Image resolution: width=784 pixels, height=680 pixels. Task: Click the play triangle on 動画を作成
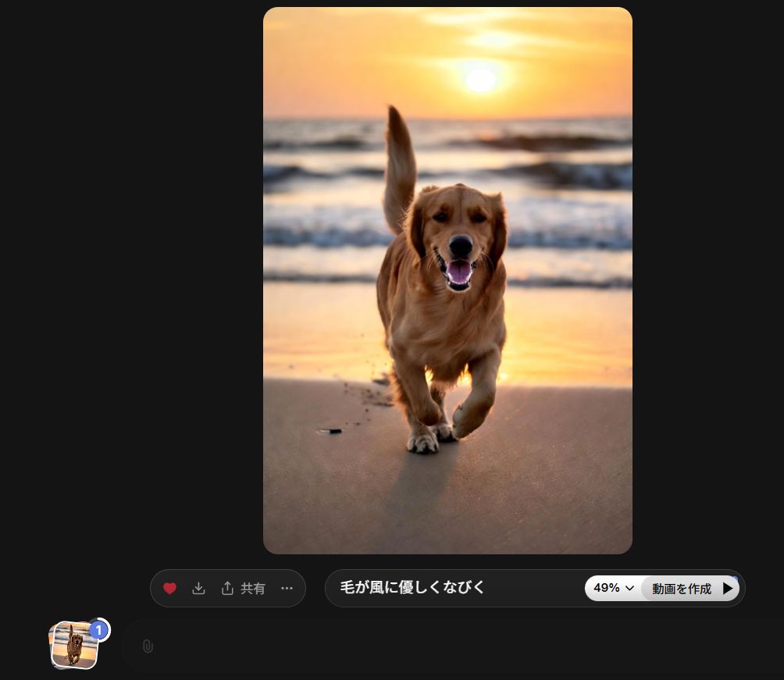(727, 589)
